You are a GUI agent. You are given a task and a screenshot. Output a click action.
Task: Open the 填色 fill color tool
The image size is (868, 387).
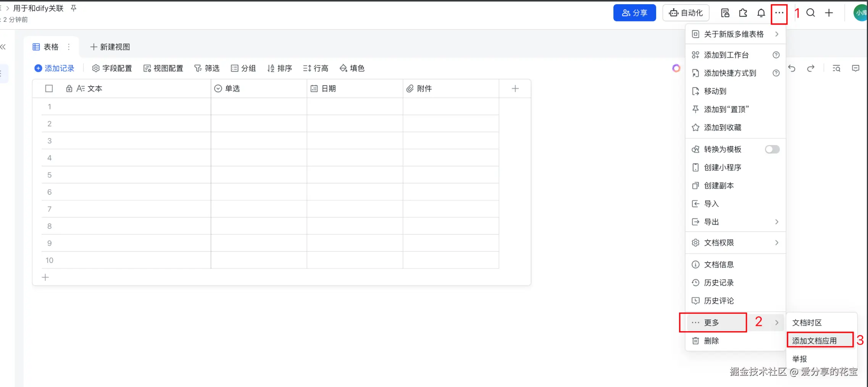pyautogui.click(x=352, y=68)
